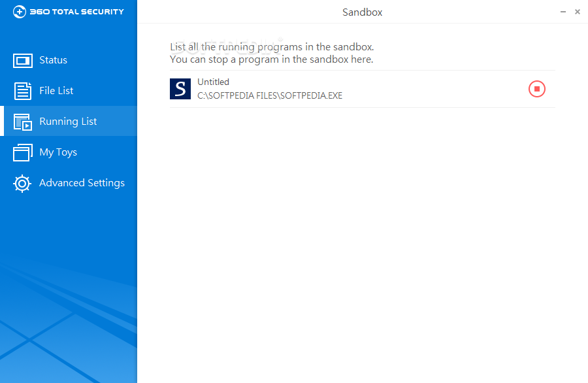Open the Advanced Settings label
The height and width of the screenshot is (383, 588).
82,183
